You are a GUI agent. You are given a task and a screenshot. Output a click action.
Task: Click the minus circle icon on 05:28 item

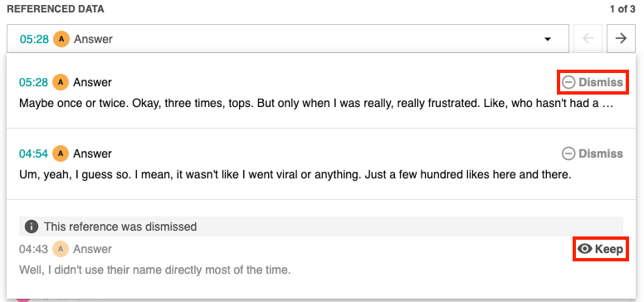[x=568, y=82]
